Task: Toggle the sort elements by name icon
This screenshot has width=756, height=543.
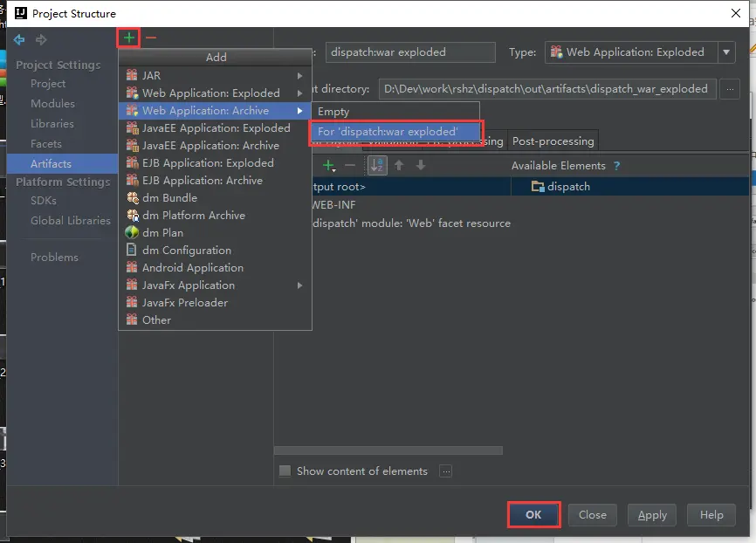Action: pos(377,165)
